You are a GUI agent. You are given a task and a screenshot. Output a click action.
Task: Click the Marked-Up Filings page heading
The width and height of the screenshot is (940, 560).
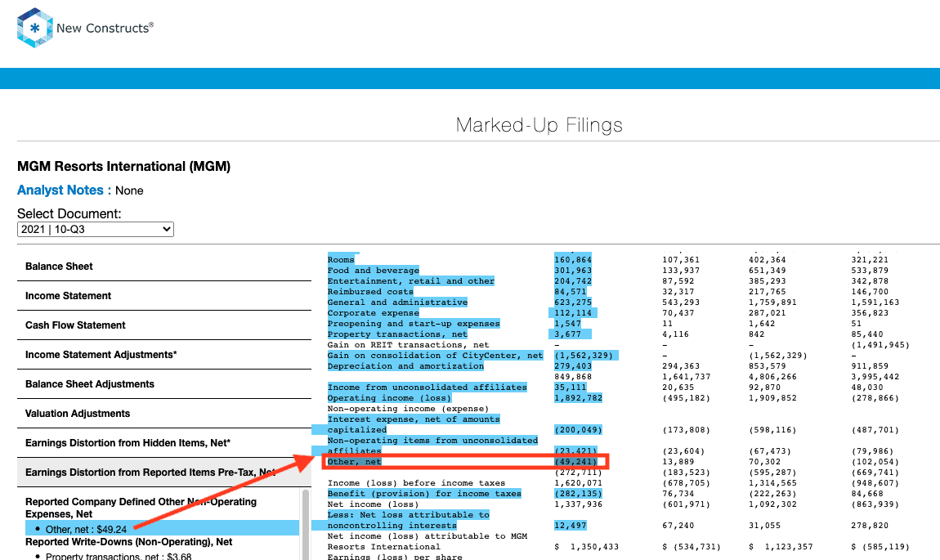point(539,125)
